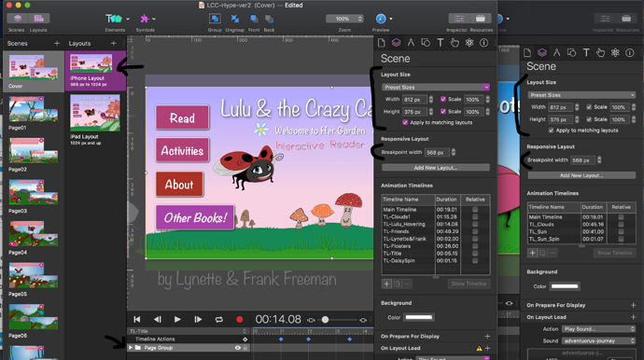Toggle the Layouts panel toolbar icon
Viewport: 644px width, 360px height.
[38, 19]
